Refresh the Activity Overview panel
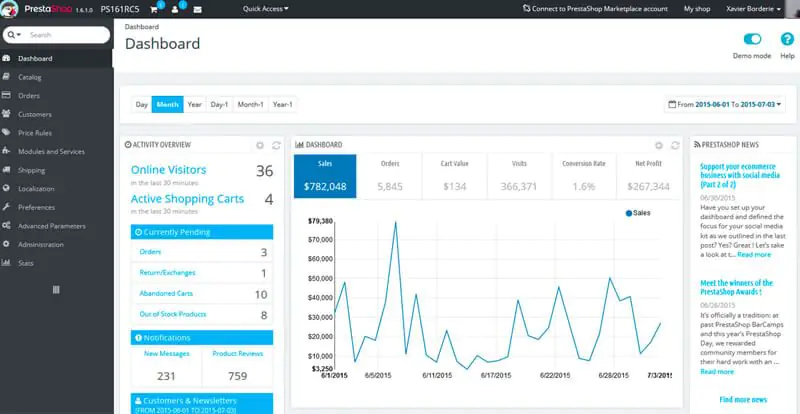The image size is (800, 414). pos(276,145)
